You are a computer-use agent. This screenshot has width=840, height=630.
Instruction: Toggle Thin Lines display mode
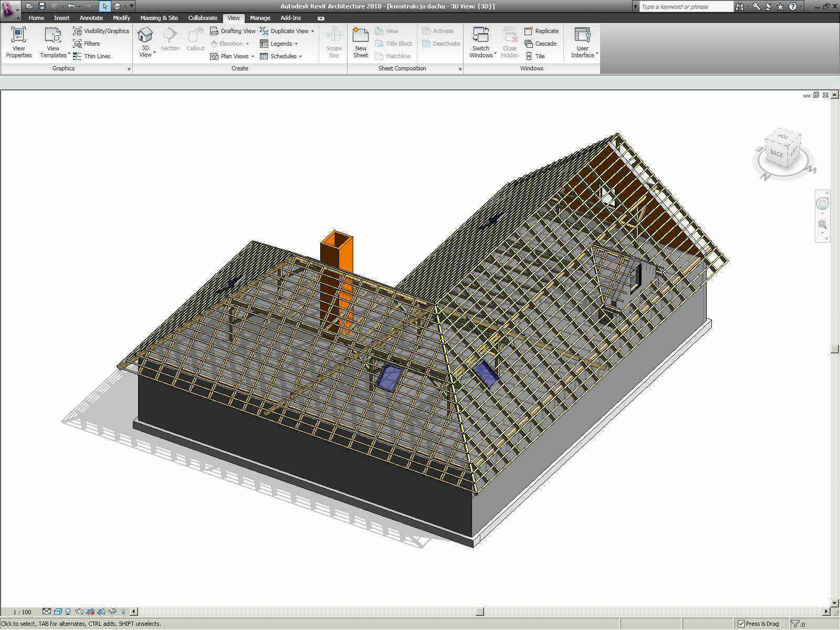(x=92, y=56)
